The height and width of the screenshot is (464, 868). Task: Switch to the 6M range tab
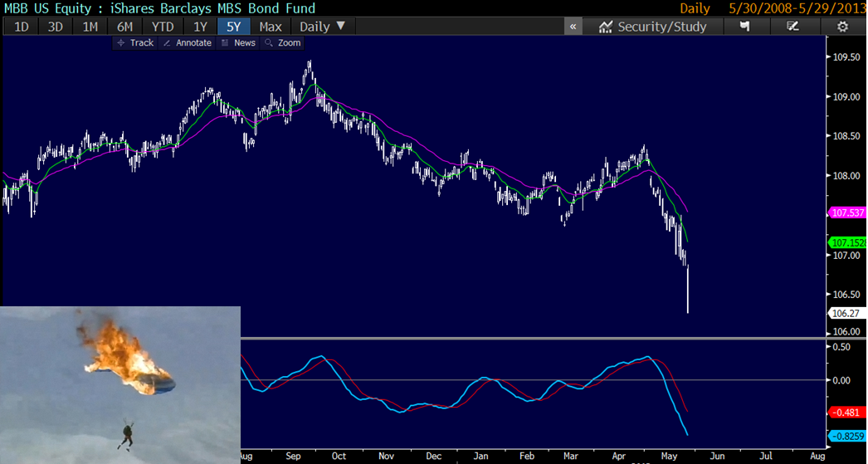124,27
